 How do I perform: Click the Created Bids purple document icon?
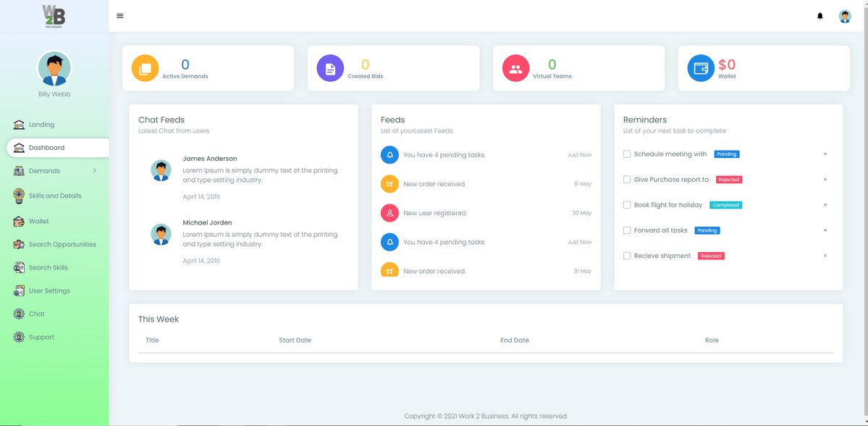(x=331, y=68)
